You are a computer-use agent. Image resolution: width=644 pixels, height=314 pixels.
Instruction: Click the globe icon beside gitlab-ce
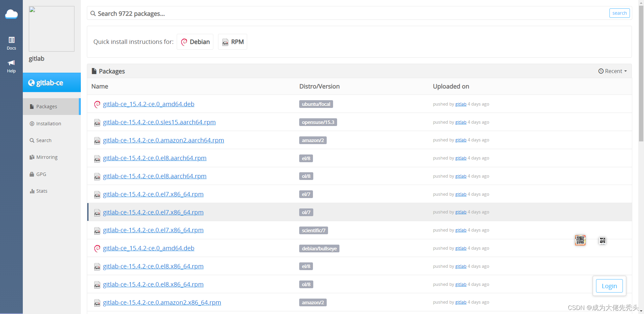coord(31,83)
